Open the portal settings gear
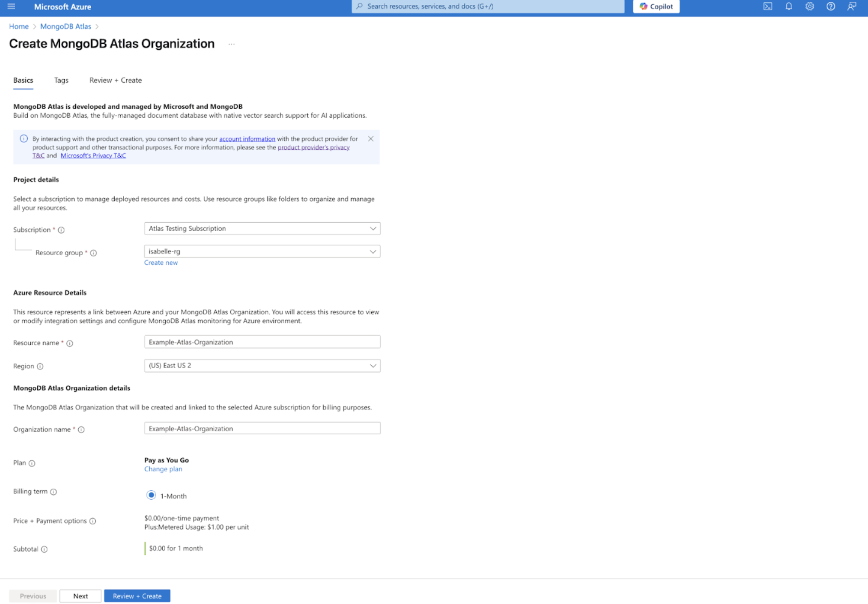Image resolution: width=868 pixels, height=604 pixels. (x=809, y=6)
